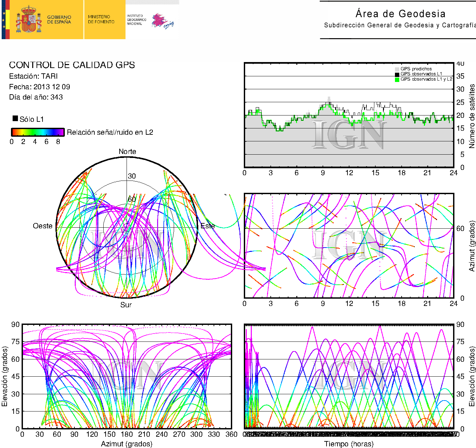Click the grey GPS predichos legend square
Viewport: 476px width, 448px height.
[x=397, y=69]
